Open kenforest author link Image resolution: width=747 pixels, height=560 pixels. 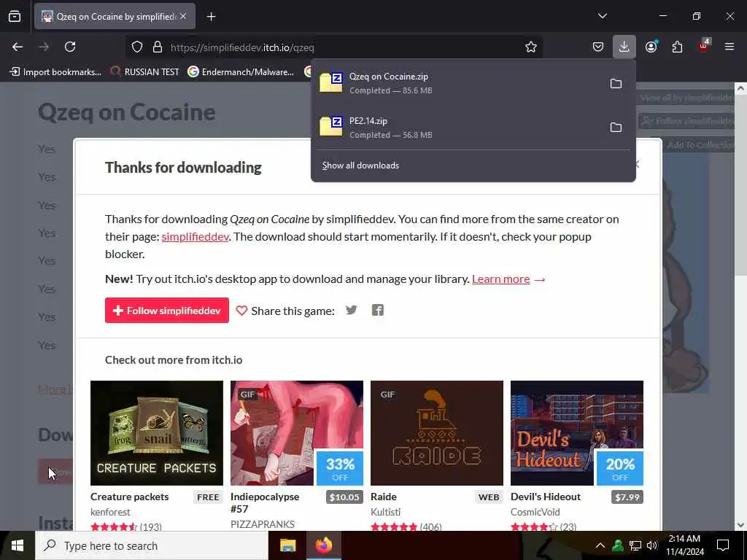pos(110,512)
